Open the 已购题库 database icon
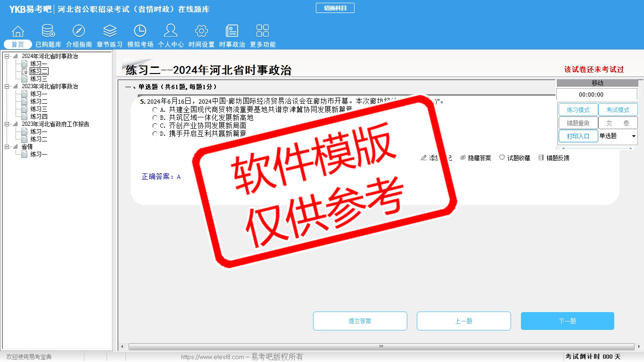Image resolution: width=644 pixels, height=362 pixels. 48,31
